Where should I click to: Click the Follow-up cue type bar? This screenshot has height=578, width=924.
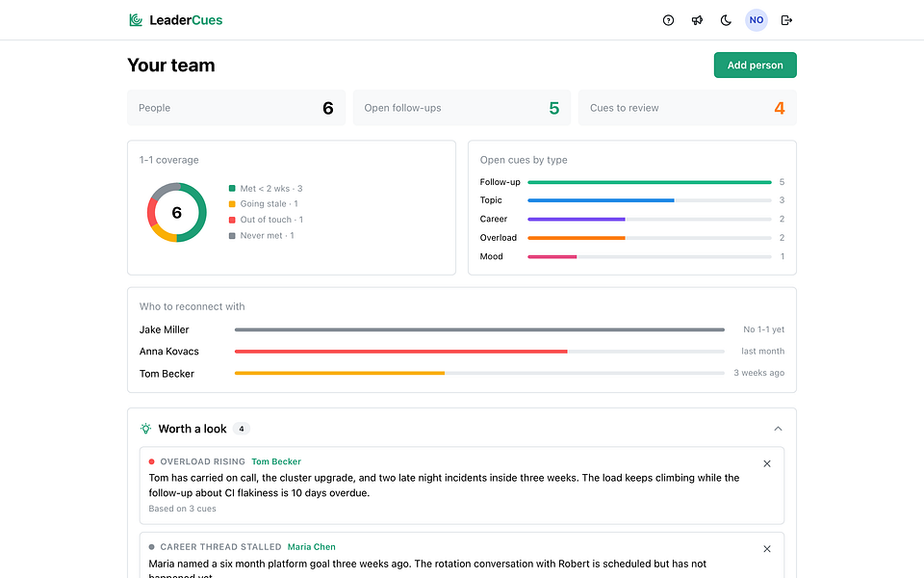click(x=650, y=182)
